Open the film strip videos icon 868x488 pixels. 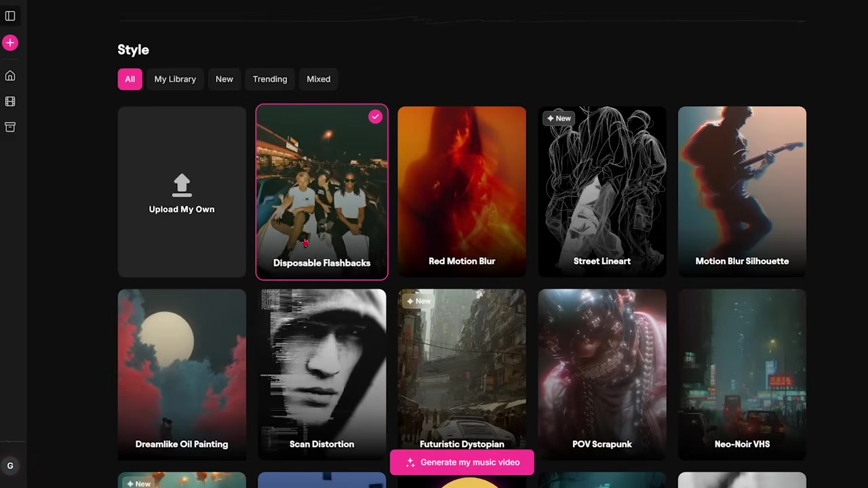[x=10, y=102]
